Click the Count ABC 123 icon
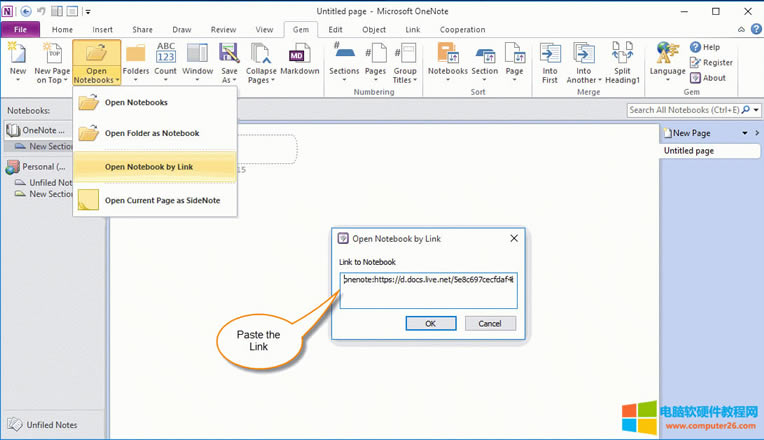The height and width of the screenshot is (440, 764). [x=166, y=53]
